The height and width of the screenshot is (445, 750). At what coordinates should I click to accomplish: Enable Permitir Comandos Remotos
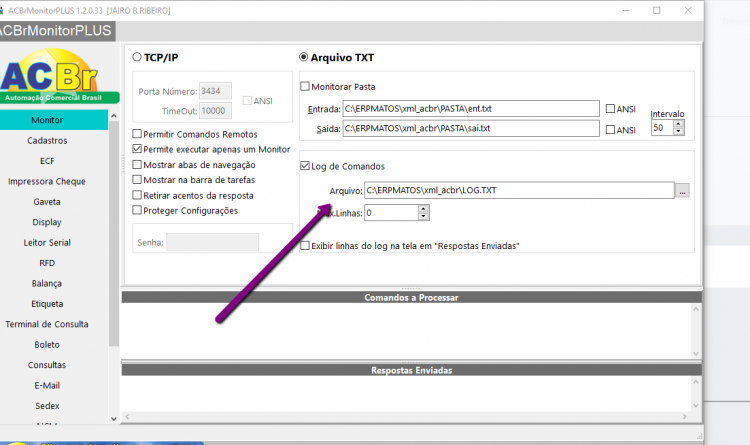pos(137,134)
